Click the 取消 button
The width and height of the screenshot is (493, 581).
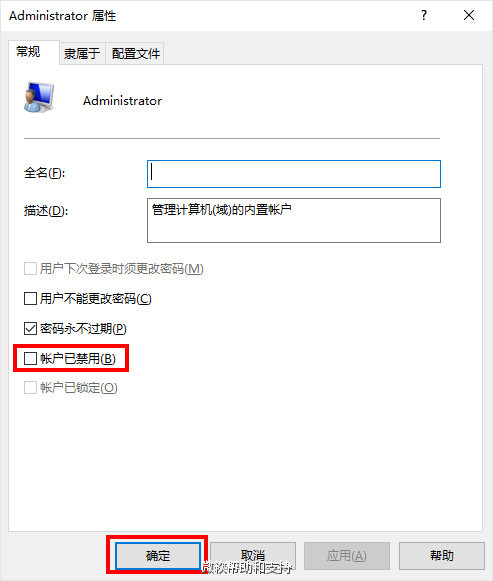click(253, 555)
